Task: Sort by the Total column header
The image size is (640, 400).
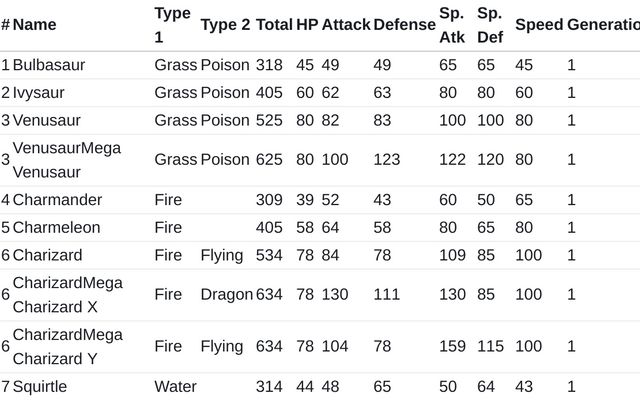Action: [x=274, y=24]
